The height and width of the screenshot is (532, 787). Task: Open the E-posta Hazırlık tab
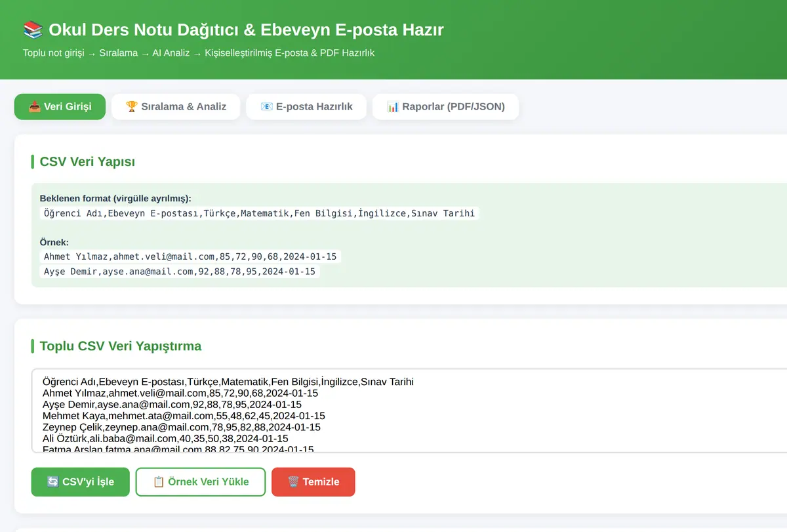[306, 106]
